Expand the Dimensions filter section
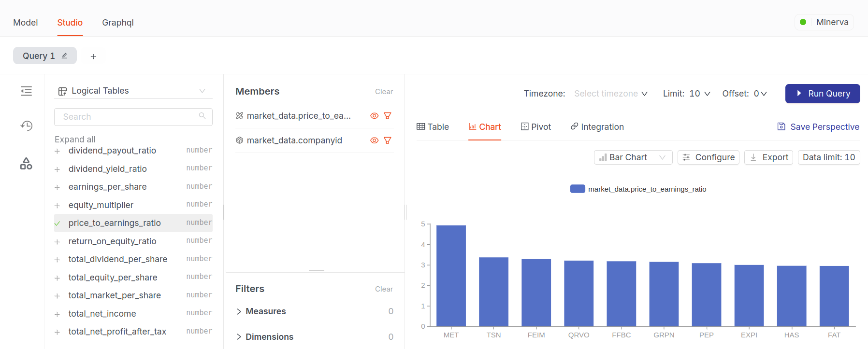Image resolution: width=868 pixels, height=349 pixels. point(265,337)
